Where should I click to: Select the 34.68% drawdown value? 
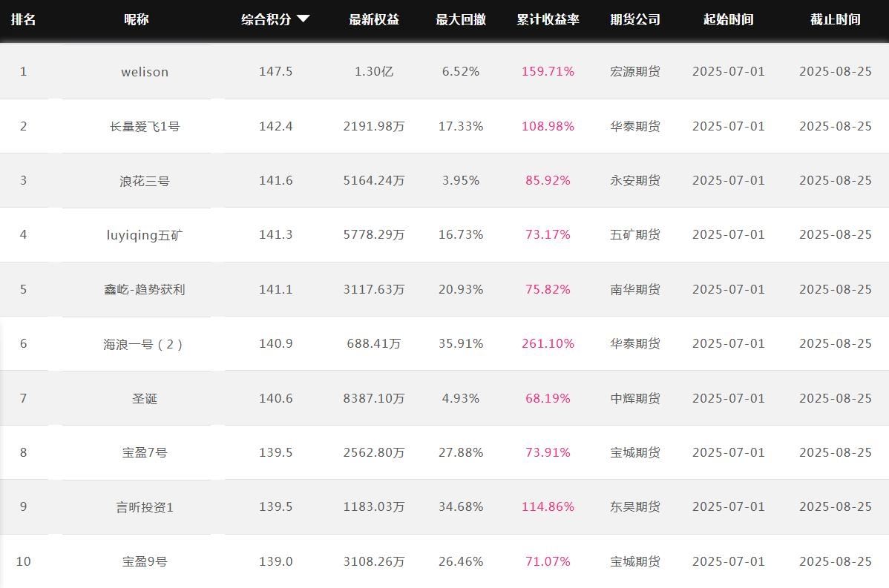[460, 507]
